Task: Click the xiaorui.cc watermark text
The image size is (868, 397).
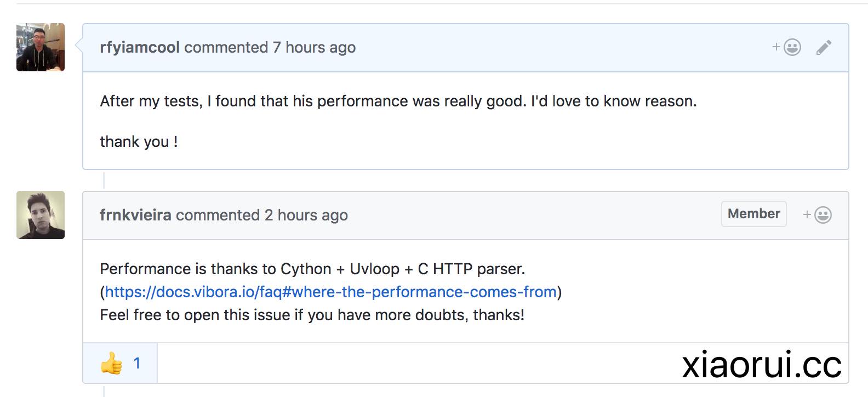Action: (x=761, y=365)
